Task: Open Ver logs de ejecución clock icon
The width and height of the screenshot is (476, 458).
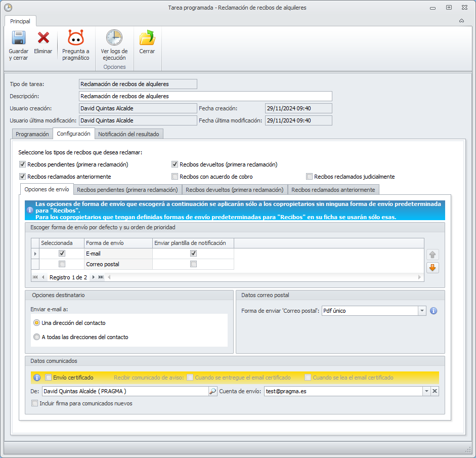Action: pos(114,38)
